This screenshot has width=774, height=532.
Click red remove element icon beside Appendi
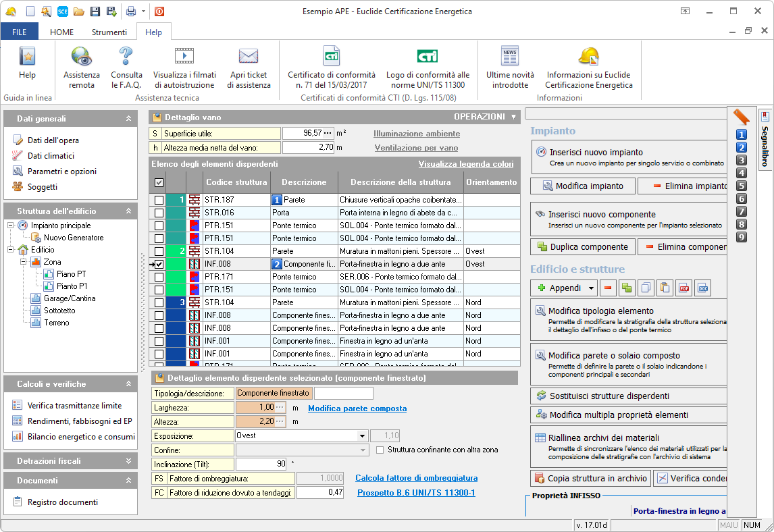[x=608, y=288]
